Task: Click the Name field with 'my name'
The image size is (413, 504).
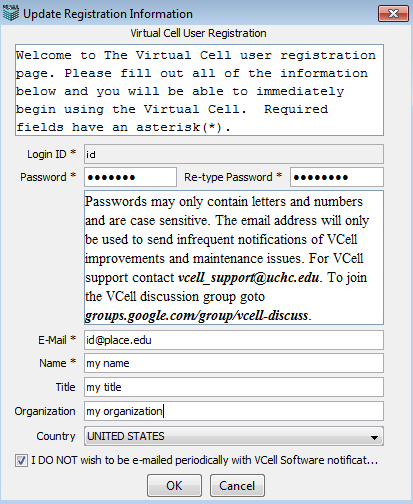Action: (x=234, y=363)
